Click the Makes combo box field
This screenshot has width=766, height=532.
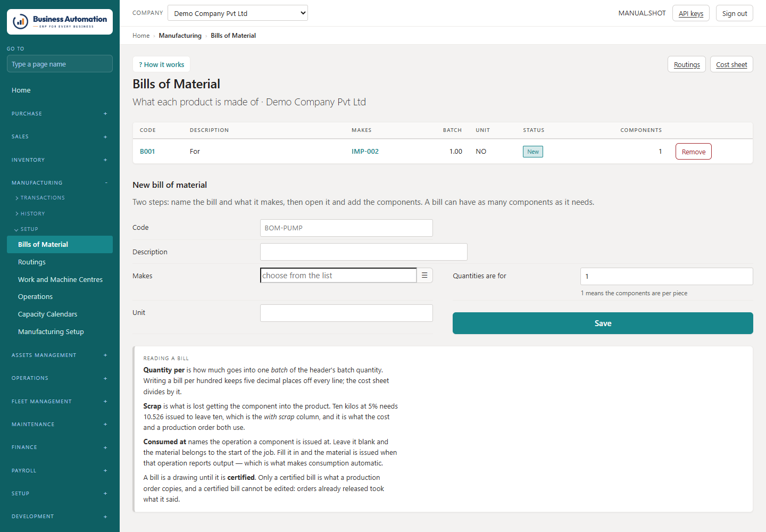click(x=338, y=275)
